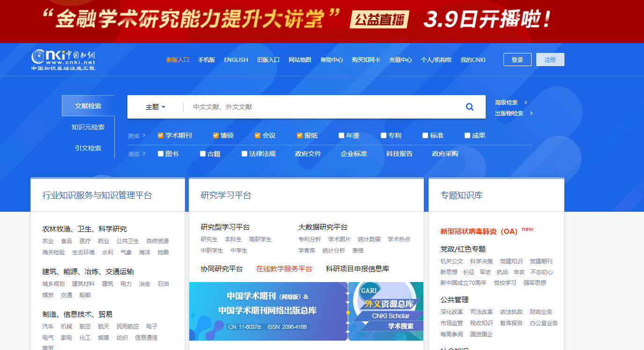Open the 学术热点 link
644x350 pixels.
pos(399,239)
